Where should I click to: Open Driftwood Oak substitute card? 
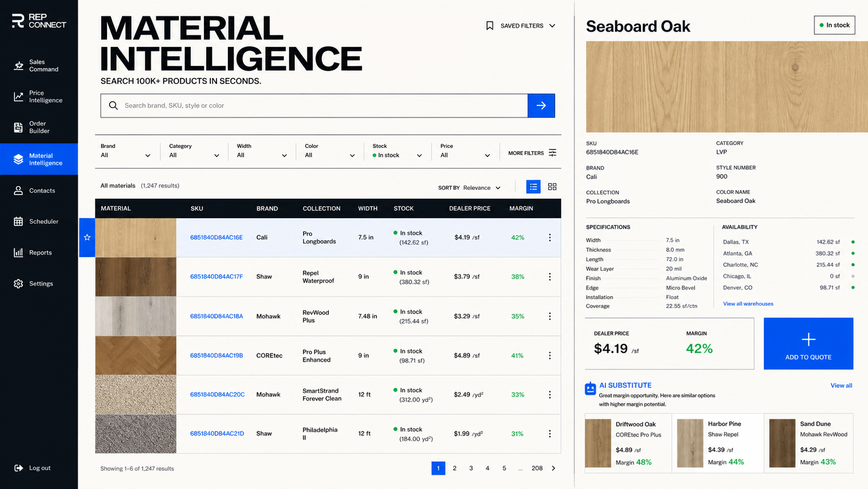[628, 443]
